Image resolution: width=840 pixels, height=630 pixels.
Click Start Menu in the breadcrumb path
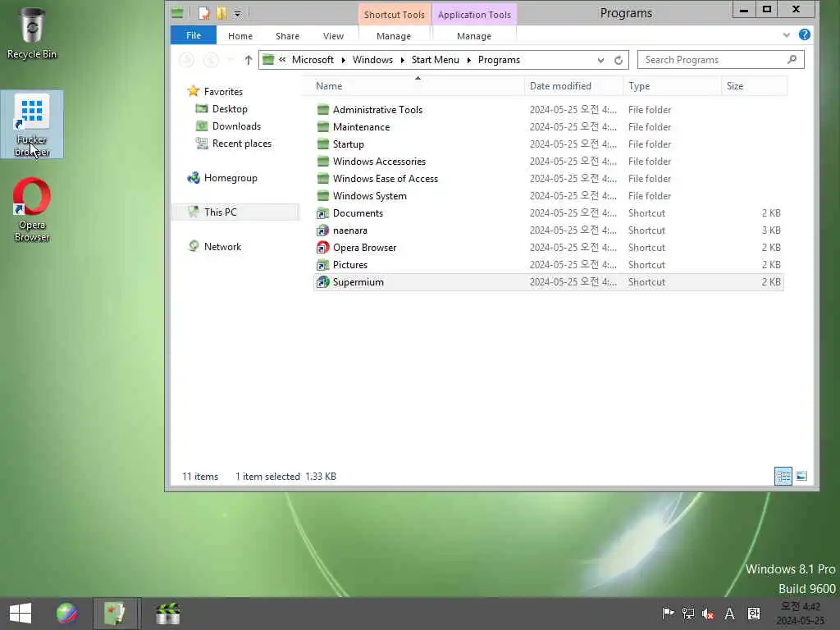click(x=435, y=60)
